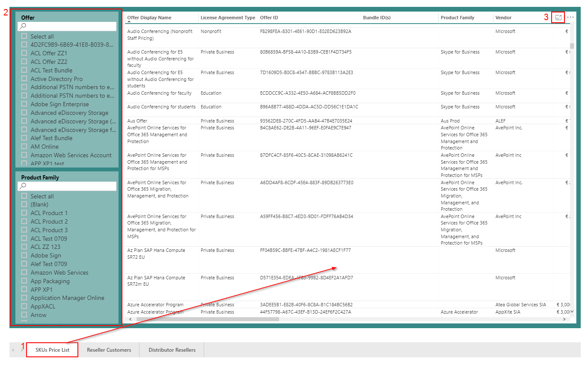Open the More options ellipsis on the table

[x=570, y=17]
